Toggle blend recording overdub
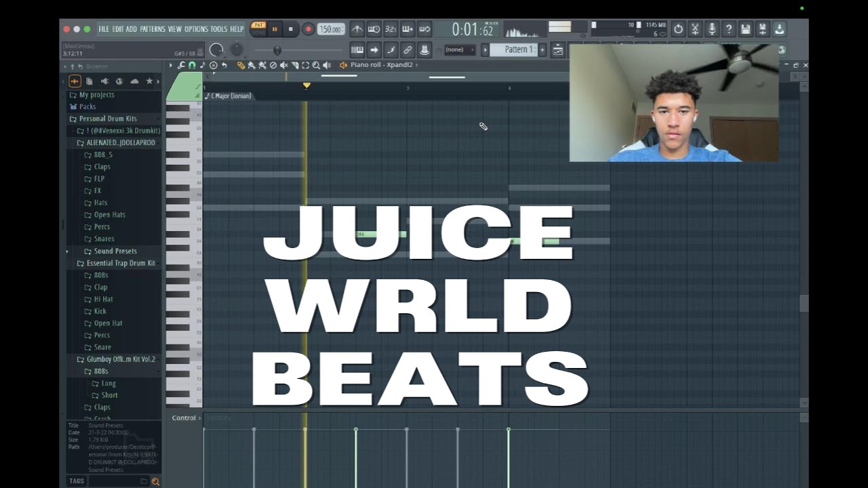The width and height of the screenshot is (868, 488). (x=408, y=29)
